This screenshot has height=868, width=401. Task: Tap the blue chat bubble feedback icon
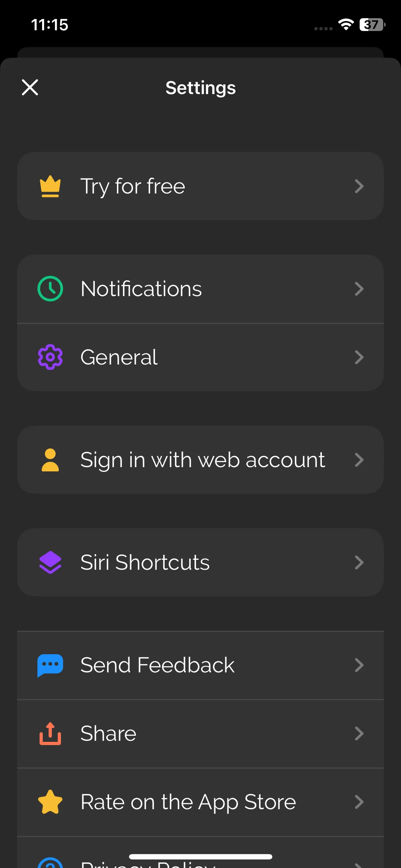(x=50, y=665)
